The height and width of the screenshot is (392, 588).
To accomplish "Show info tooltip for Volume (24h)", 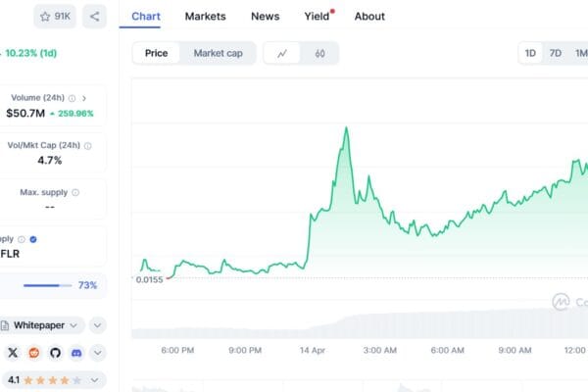I will point(72,98).
